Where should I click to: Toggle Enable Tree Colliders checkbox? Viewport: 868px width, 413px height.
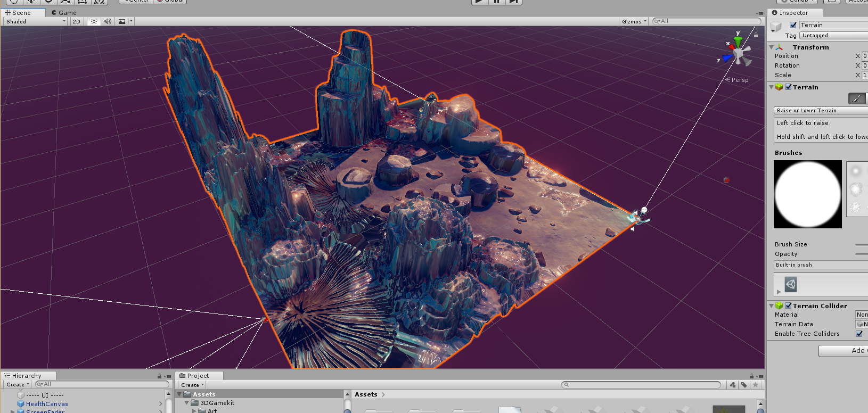point(859,334)
